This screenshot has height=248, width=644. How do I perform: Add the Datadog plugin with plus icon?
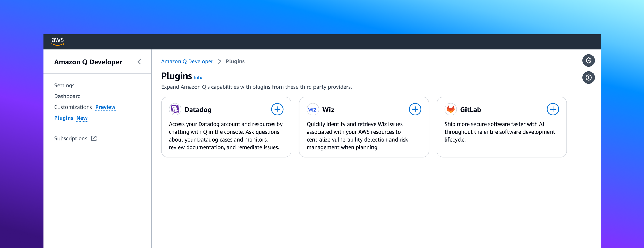(x=277, y=109)
